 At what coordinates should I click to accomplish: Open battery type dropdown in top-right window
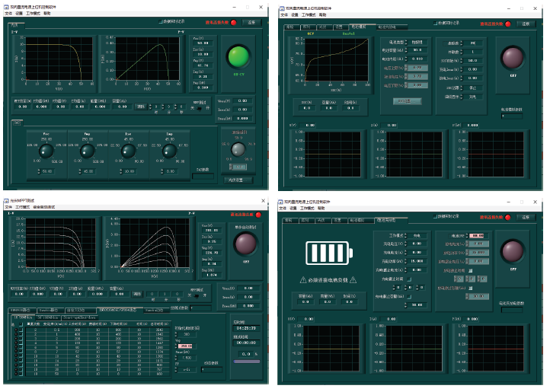tap(417, 43)
